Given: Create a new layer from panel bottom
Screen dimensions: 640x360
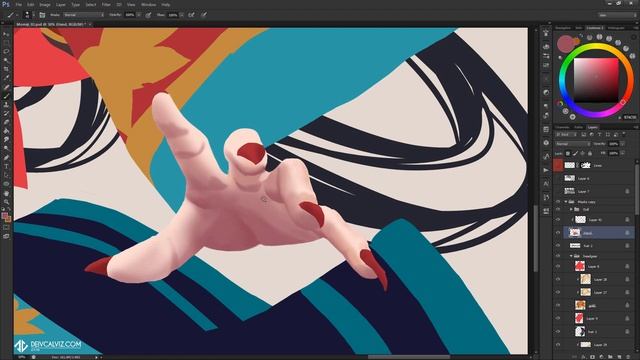Looking at the screenshot, I should (620, 357).
